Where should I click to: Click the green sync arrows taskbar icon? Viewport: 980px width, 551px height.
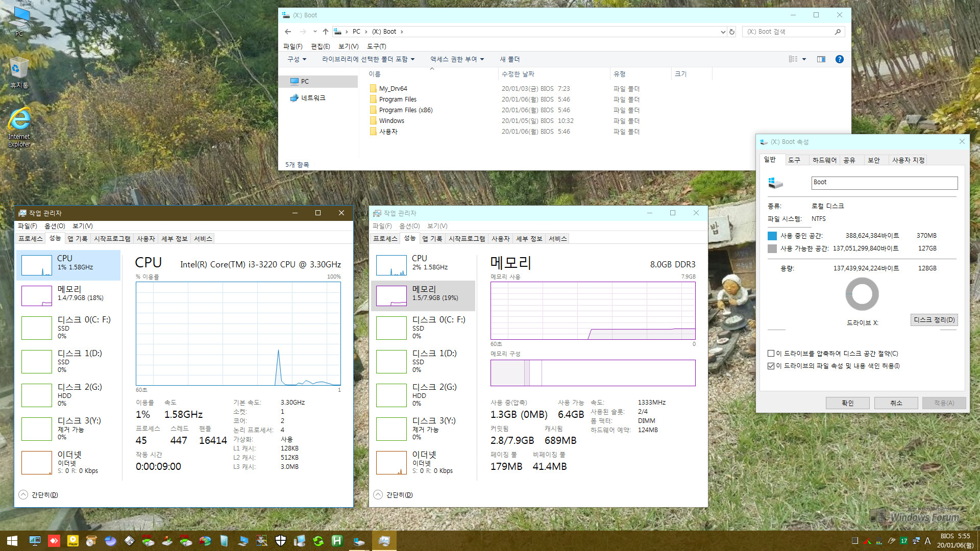click(x=318, y=541)
